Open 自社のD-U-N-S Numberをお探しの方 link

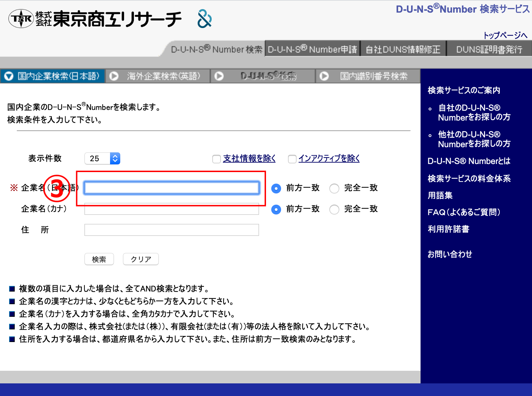pyautogui.click(x=474, y=112)
